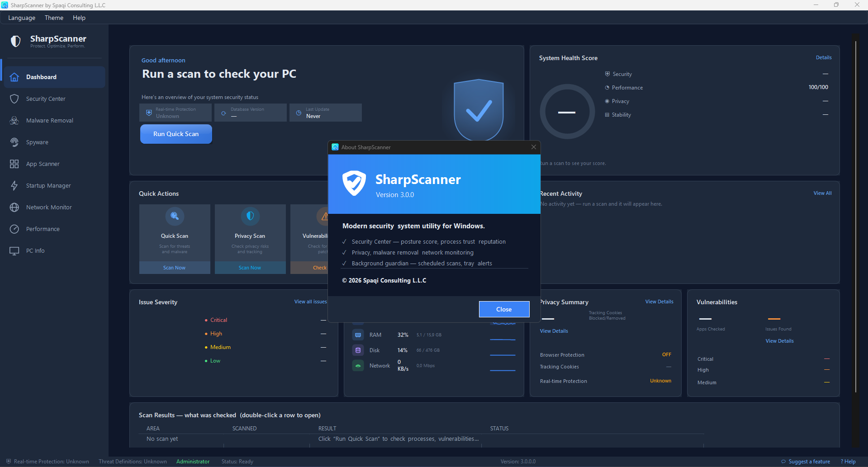Viewport: 868px width, 467px height.
Task: Click the View all issues link
Action: (x=310, y=302)
